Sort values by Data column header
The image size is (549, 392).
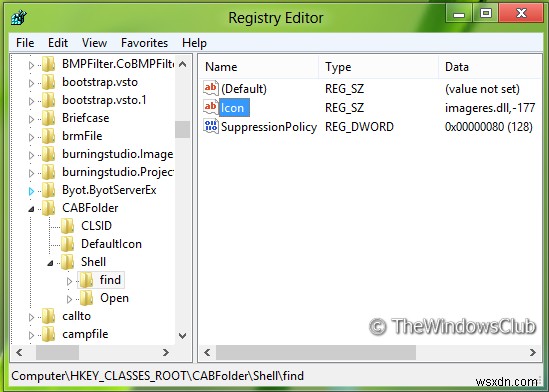pyautogui.click(x=490, y=66)
